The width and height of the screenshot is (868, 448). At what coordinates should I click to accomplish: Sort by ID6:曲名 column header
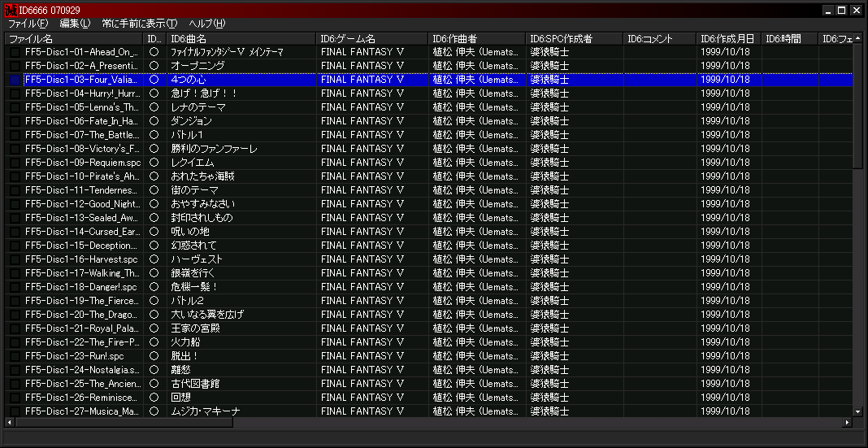pyautogui.click(x=241, y=39)
